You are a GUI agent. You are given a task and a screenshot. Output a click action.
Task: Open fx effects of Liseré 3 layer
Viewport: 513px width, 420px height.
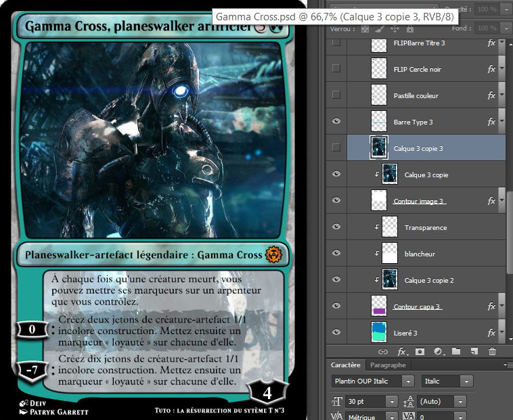coord(491,333)
